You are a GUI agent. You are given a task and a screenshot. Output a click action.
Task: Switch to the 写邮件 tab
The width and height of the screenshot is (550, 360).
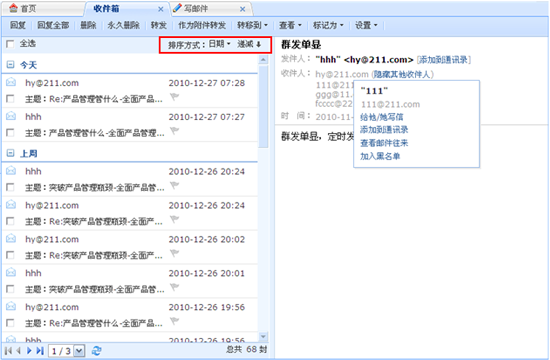[196, 8]
